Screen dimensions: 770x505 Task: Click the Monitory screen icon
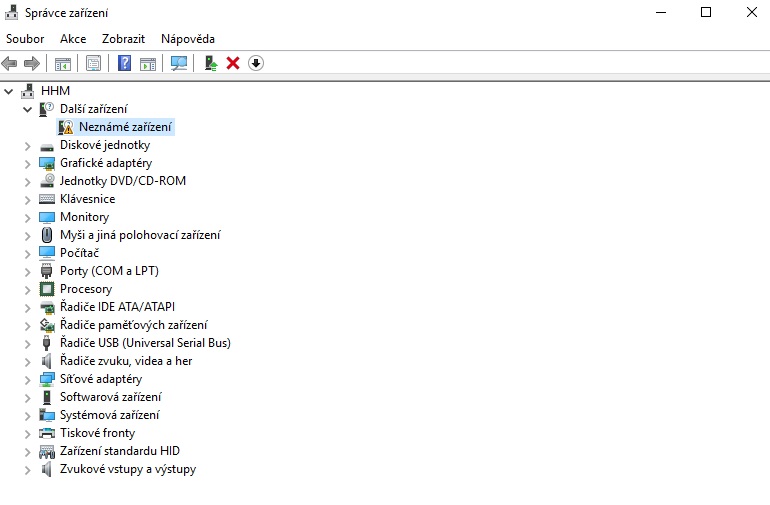47,217
